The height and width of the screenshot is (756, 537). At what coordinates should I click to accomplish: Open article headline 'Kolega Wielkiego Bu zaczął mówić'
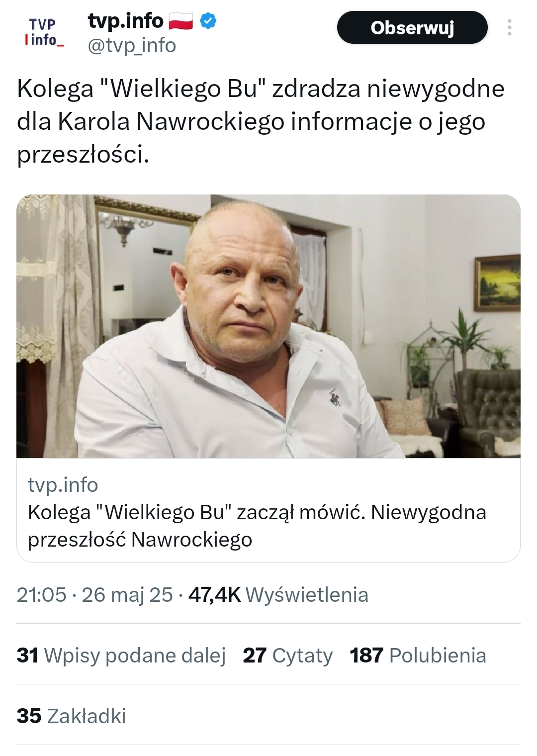257,526
